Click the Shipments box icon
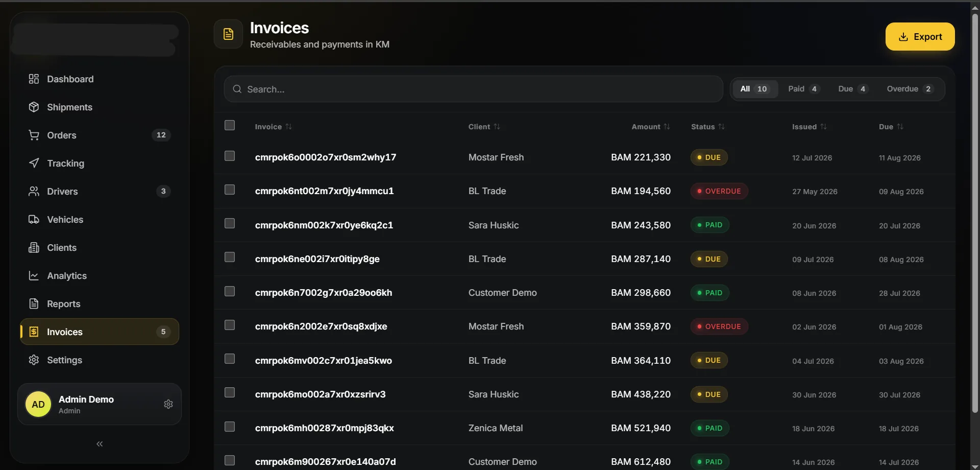This screenshot has width=980, height=470. 34,107
